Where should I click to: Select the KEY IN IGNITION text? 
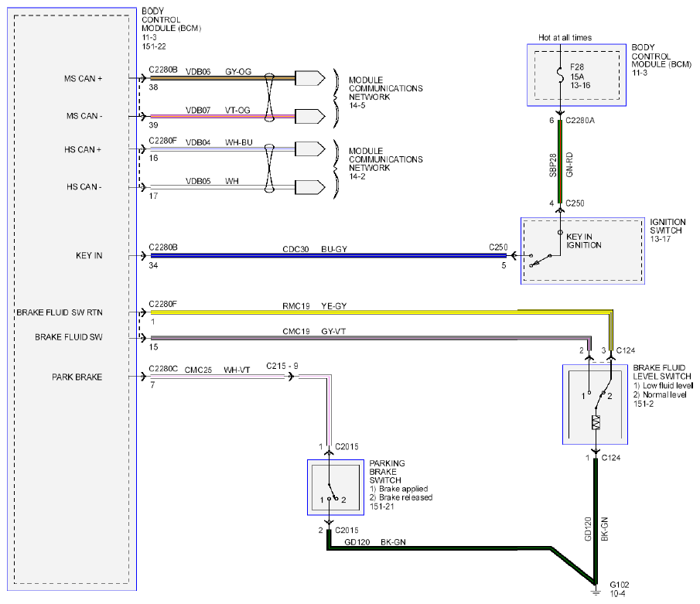[584, 241]
